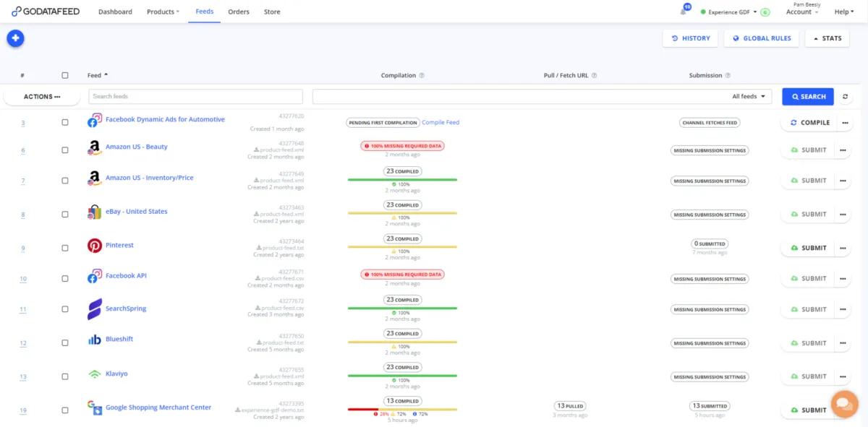Check the eBay - United States checkbox
868x427 pixels.
(x=65, y=215)
